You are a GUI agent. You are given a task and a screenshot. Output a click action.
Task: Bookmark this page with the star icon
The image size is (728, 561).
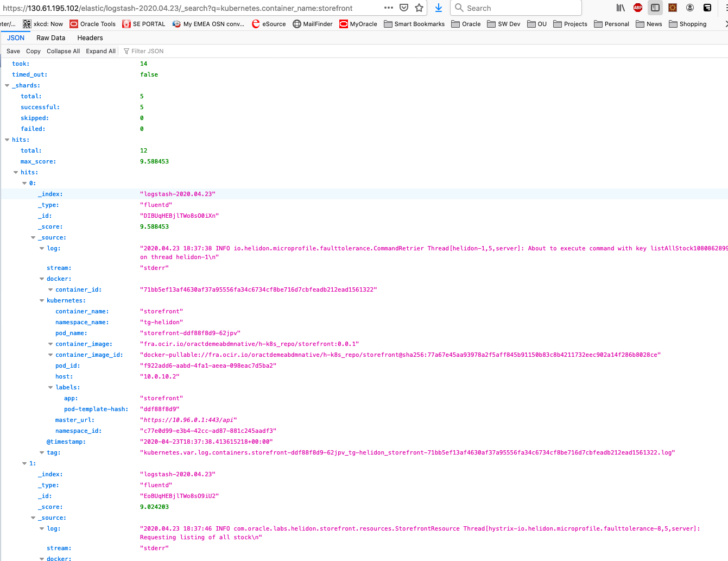pyautogui.click(x=419, y=8)
